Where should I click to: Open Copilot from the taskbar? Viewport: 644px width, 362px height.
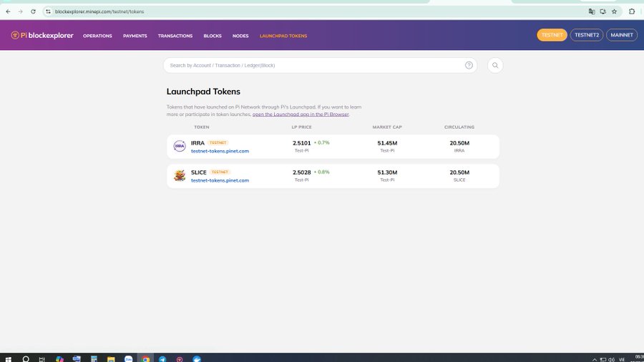(x=59, y=358)
